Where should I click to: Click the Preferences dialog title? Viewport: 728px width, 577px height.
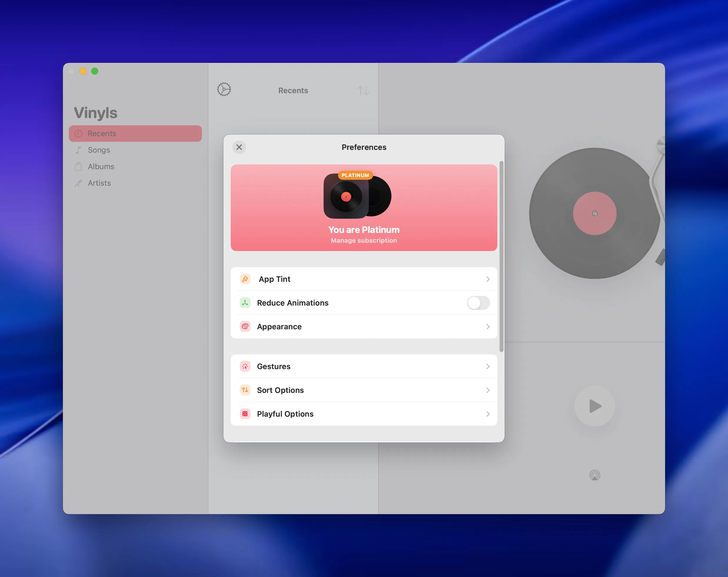point(364,147)
